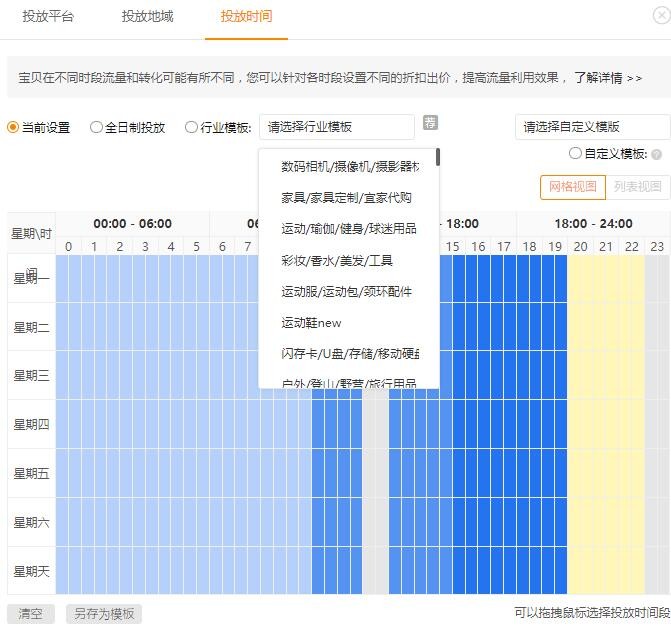Click the 星期二 row label
The width and height of the screenshot is (671, 640).
31,327
